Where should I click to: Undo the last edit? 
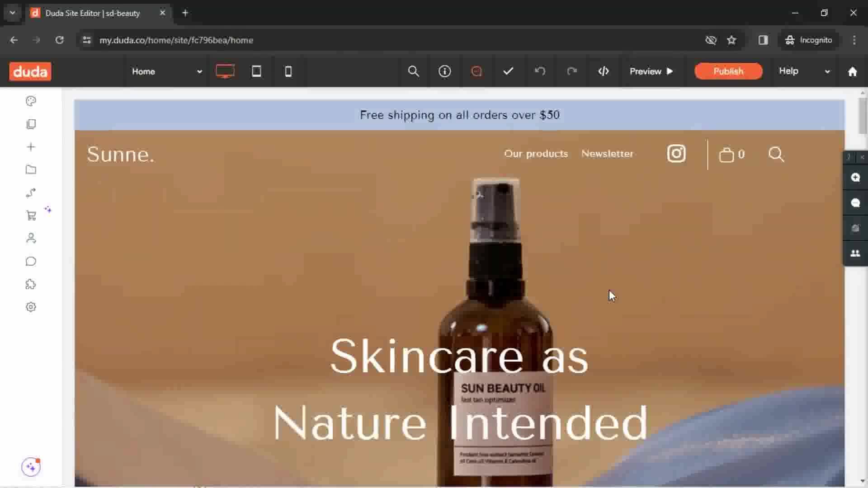pyautogui.click(x=540, y=71)
